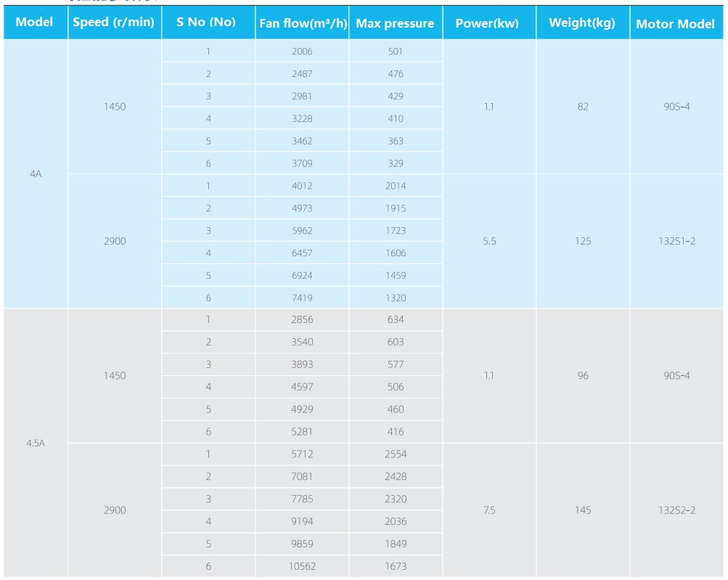
Task: Select the 4A model cell
Action: pos(36,173)
